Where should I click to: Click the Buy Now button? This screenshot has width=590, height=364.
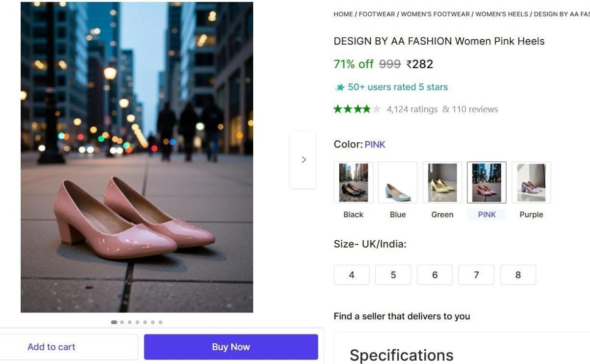click(231, 346)
